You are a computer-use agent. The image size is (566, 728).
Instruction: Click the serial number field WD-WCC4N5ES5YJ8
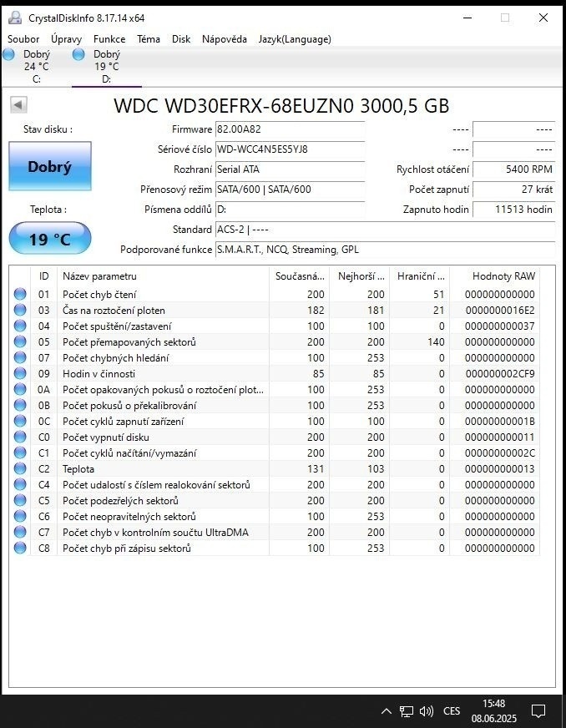pos(291,149)
